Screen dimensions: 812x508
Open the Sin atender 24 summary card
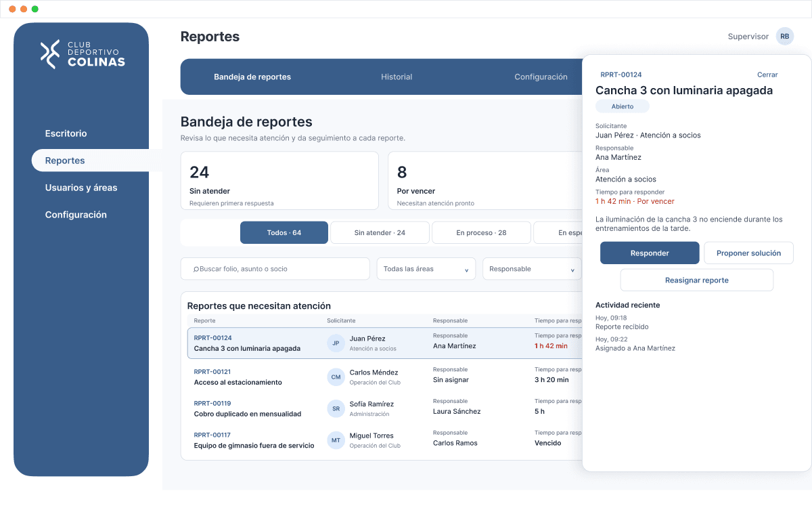point(279,180)
